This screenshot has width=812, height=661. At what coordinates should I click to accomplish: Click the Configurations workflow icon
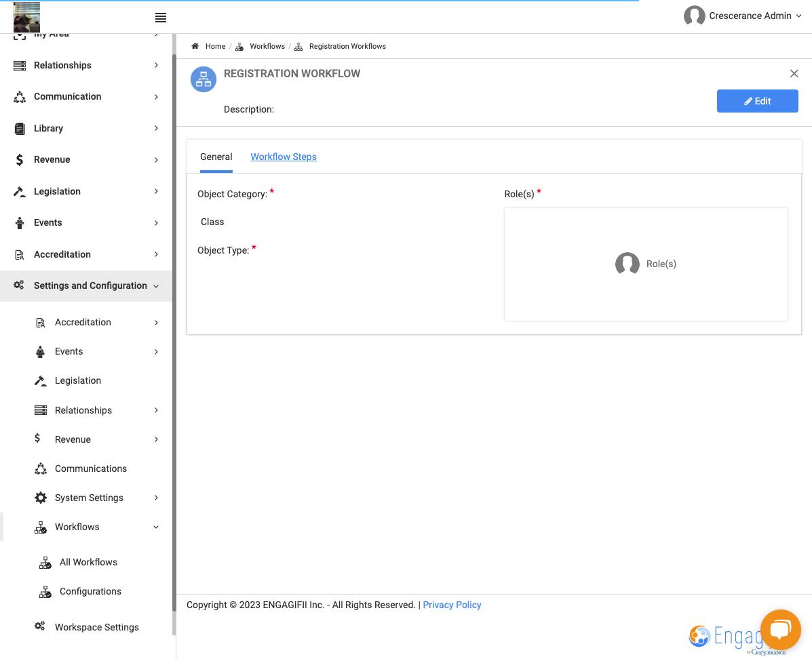45,592
